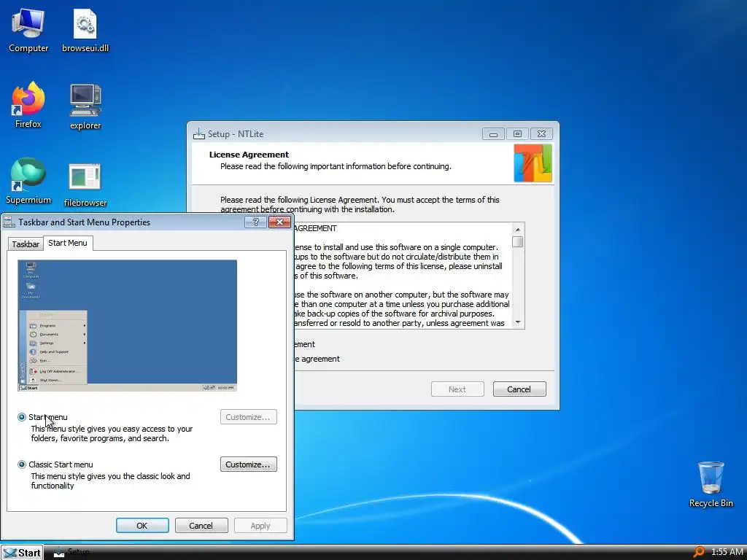Open the Start button on taskbar

pos(22,553)
